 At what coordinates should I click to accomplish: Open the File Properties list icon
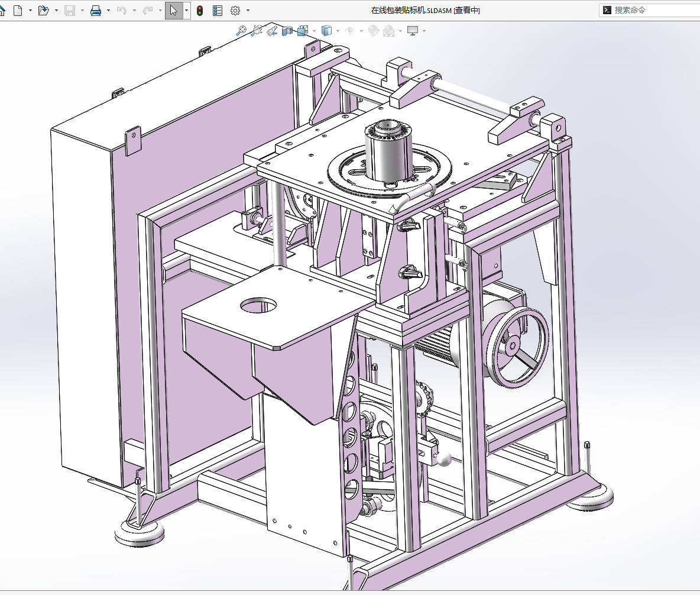[x=218, y=10]
